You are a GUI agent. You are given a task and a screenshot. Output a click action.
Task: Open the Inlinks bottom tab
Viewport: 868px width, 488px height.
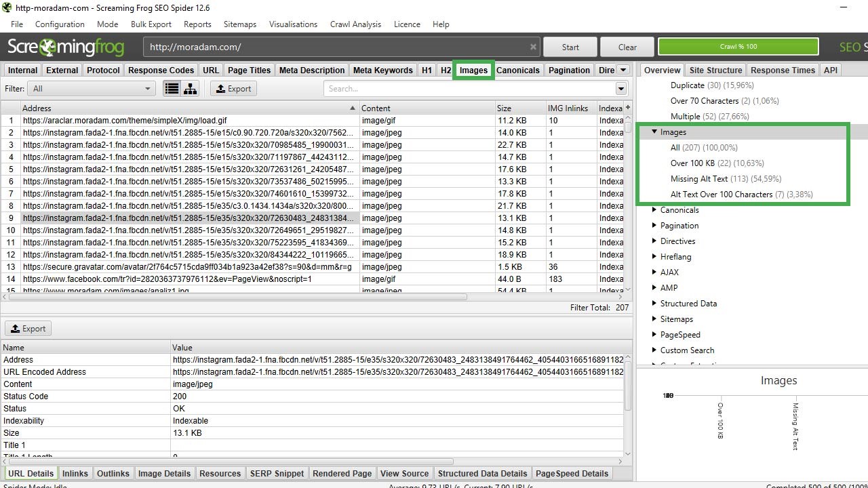click(75, 473)
